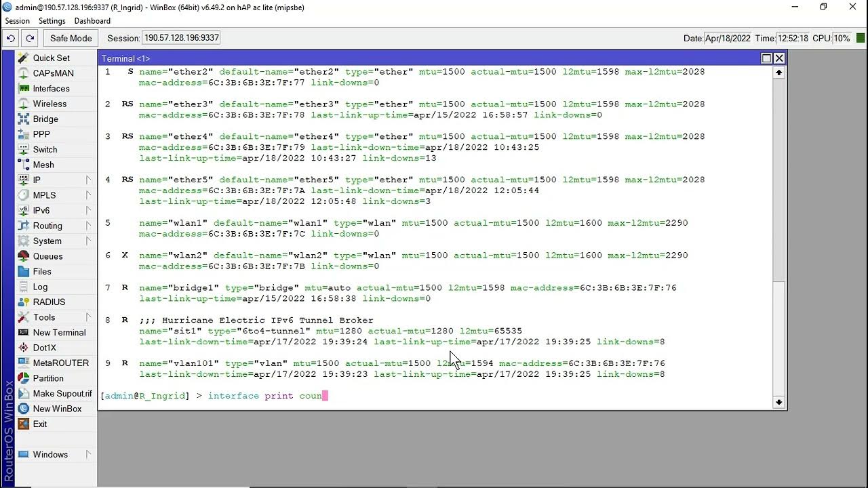868x488 pixels.
Task: Open the Interfaces sidebar entry
Action: [52, 88]
